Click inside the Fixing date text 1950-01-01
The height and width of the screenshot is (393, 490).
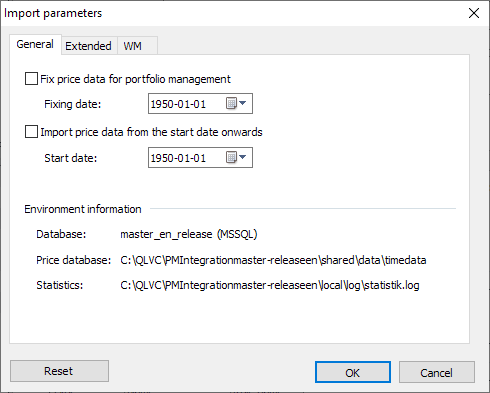pos(178,104)
